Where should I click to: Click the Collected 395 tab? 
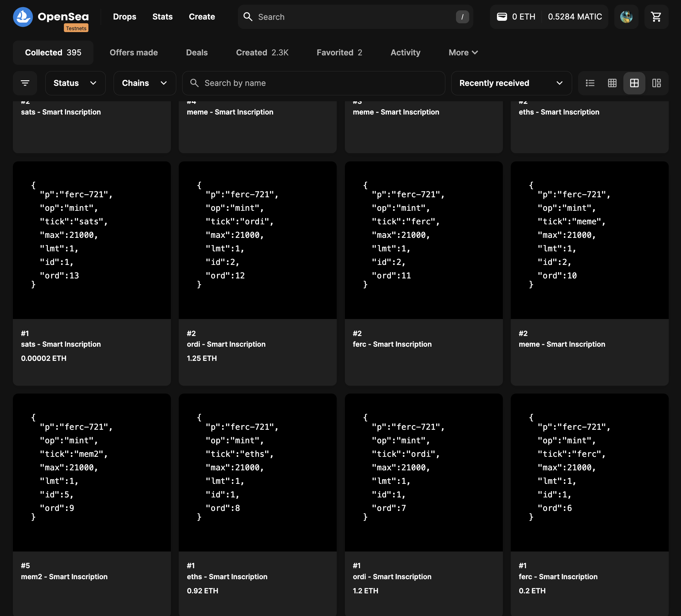pos(53,53)
